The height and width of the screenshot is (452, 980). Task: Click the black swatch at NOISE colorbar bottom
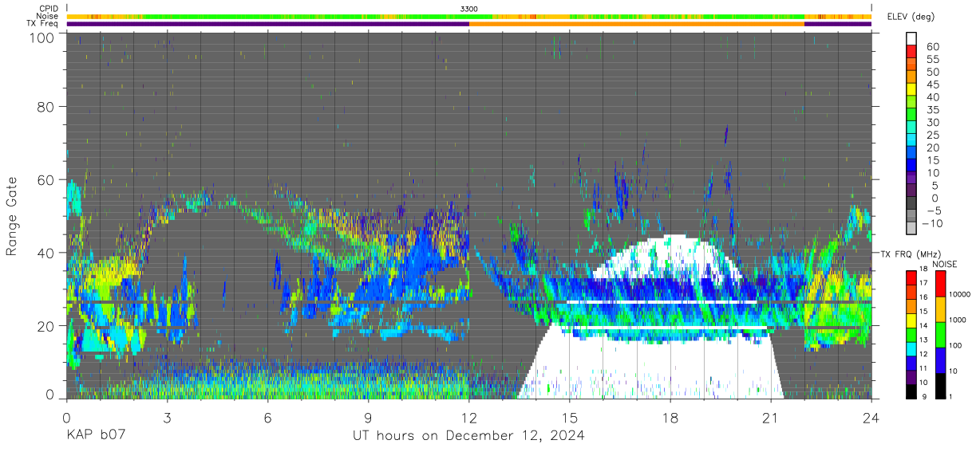pos(941,384)
